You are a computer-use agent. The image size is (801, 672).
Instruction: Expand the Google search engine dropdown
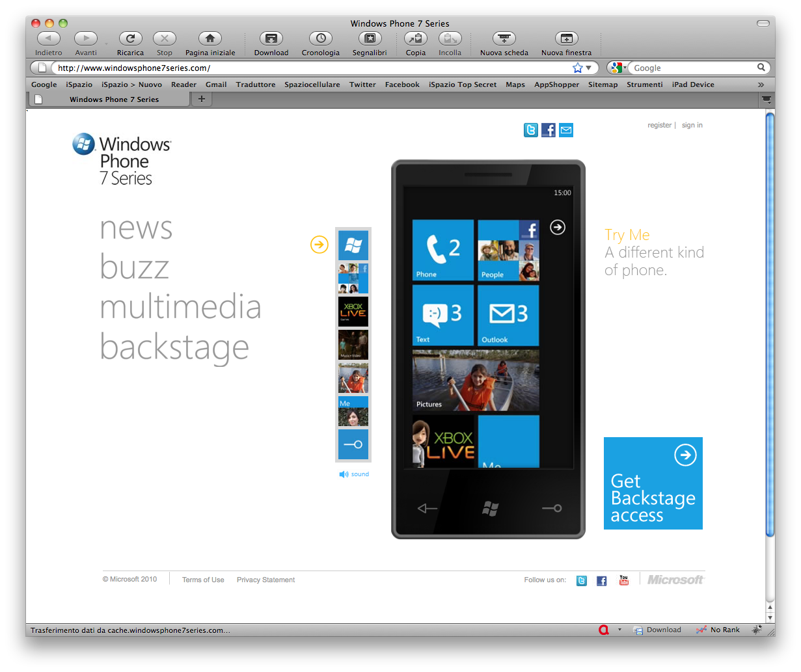coord(618,68)
